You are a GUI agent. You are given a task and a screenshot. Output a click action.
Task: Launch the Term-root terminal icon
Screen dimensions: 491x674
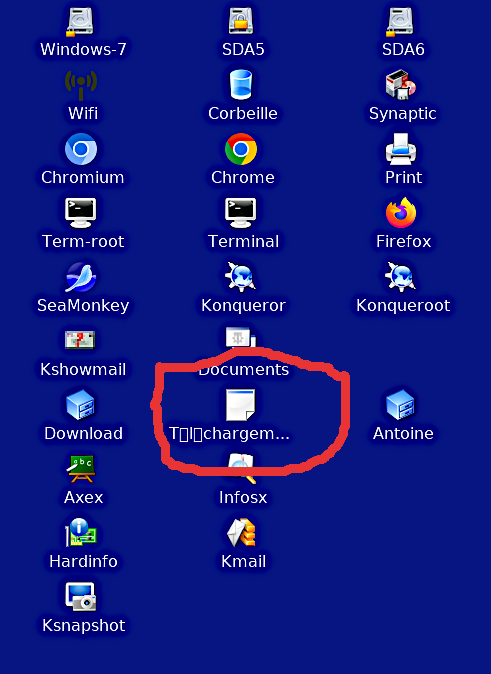[x=80, y=213]
